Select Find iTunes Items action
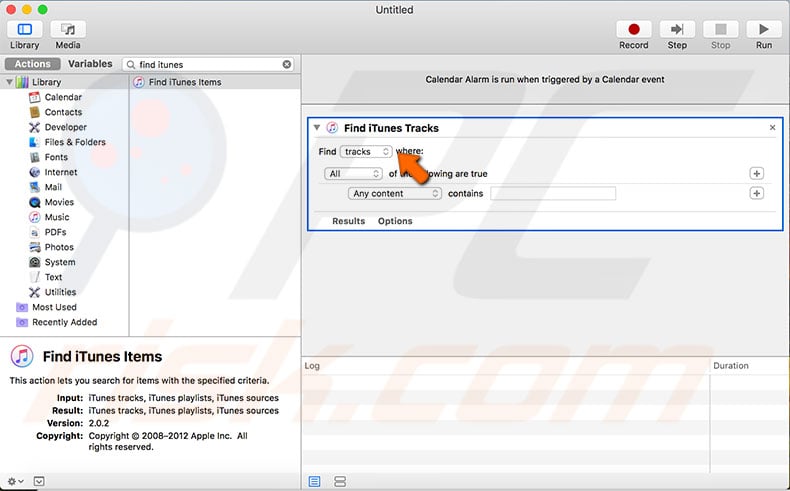 184,82
